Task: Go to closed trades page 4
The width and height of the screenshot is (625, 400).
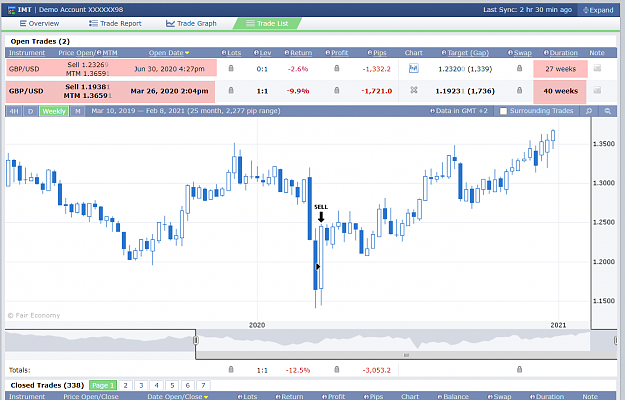Action: (x=157, y=385)
